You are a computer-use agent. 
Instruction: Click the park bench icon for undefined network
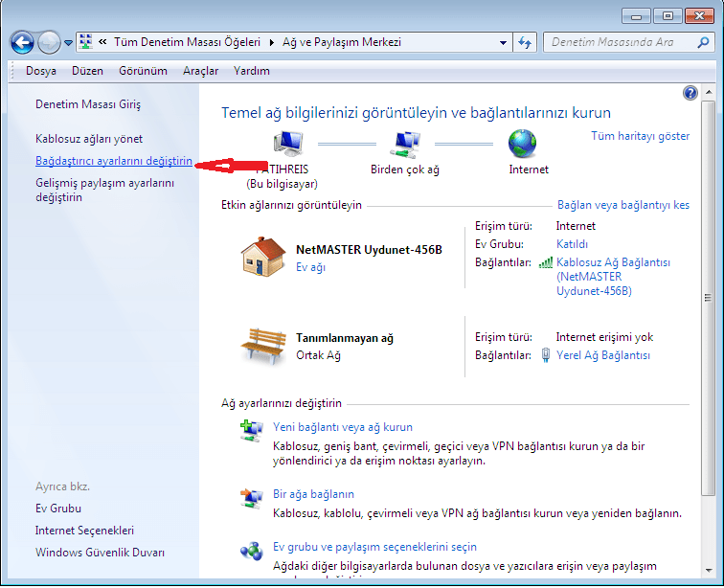click(x=263, y=345)
